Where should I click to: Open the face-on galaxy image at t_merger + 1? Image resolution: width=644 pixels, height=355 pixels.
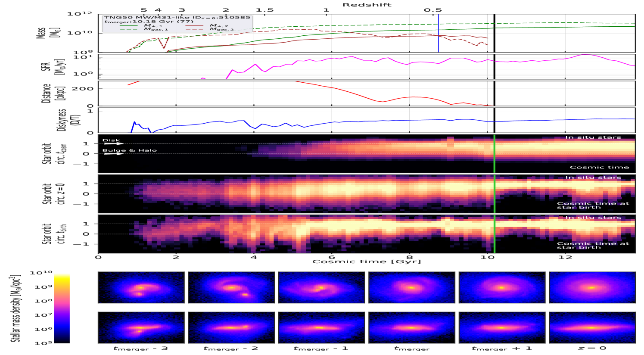point(502,287)
